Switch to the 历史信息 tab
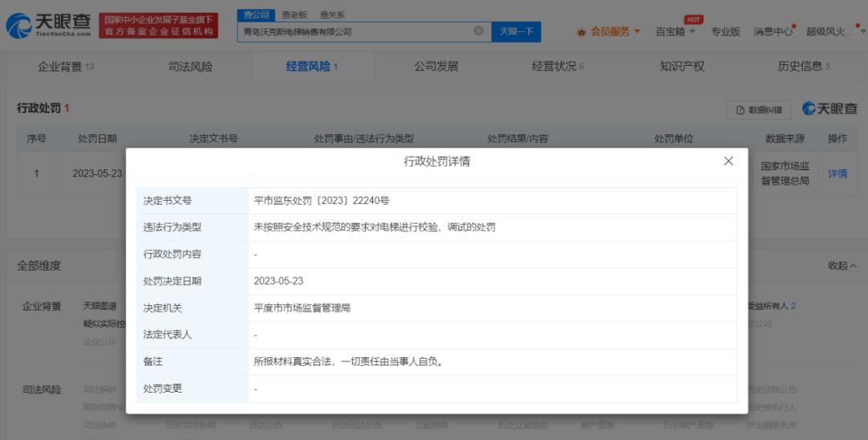Viewport: 868px width, 440px height. (x=803, y=67)
